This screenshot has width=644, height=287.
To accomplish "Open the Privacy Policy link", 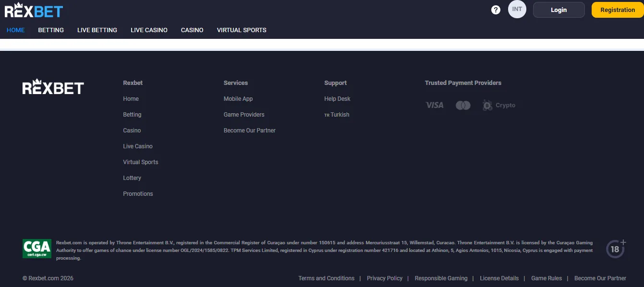I will pyautogui.click(x=385, y=278).
